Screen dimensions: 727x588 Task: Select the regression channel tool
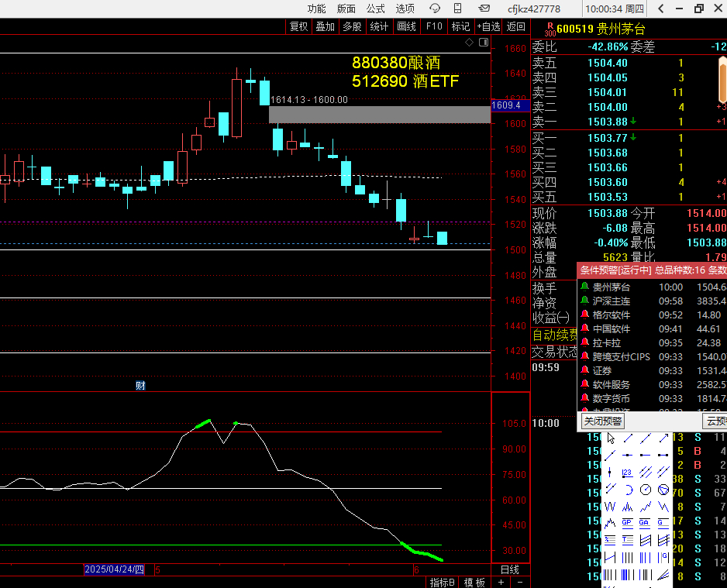[x=646, y=540]
